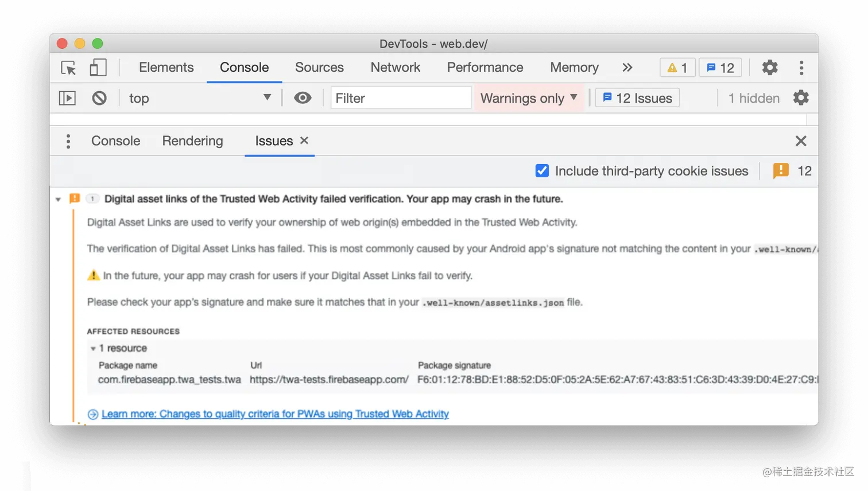Close the drawer with the X icon
Viewport: 868px width, 491px height.
tap(801, 141)
